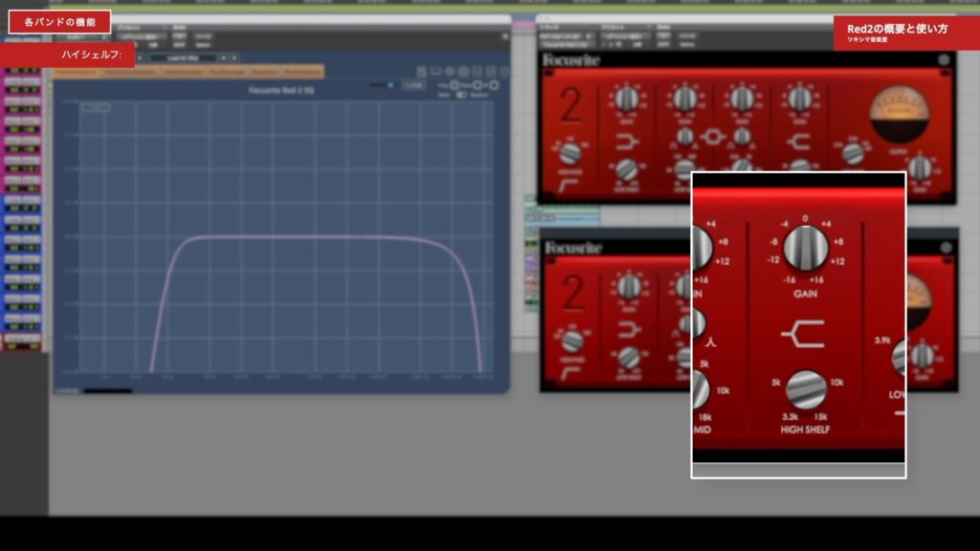Click the low-mid Q knob on upper Red 2 plugin

685,136
